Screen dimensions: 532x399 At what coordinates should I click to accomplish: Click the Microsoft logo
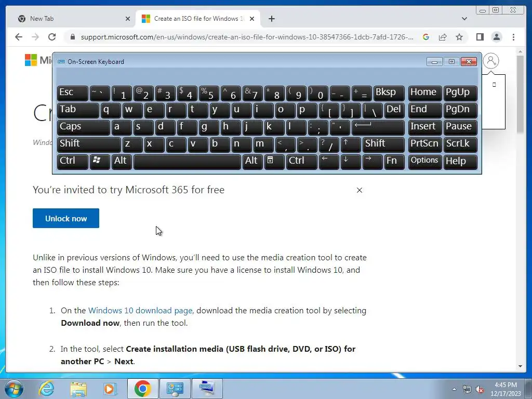tap(31, 60)
